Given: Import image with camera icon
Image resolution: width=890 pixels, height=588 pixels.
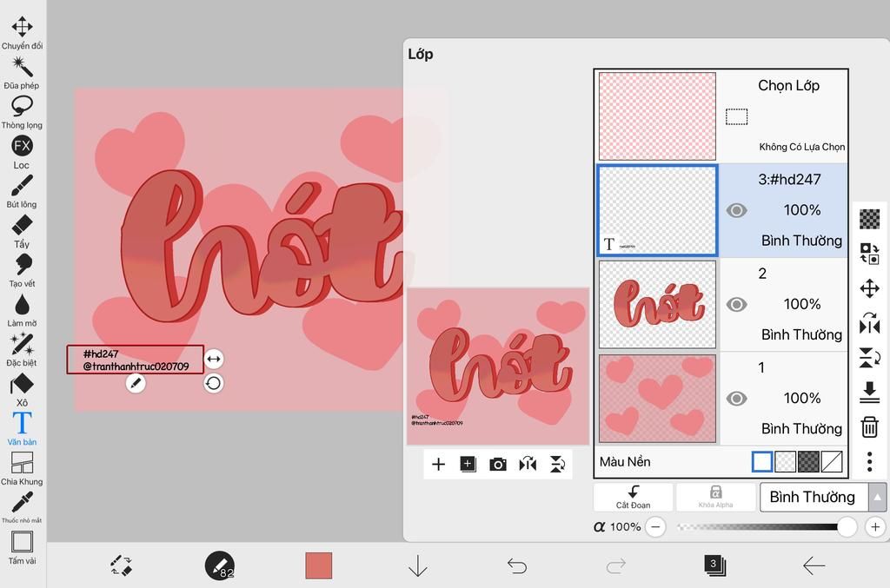Looking at the screenshot, I should (498, 465).
